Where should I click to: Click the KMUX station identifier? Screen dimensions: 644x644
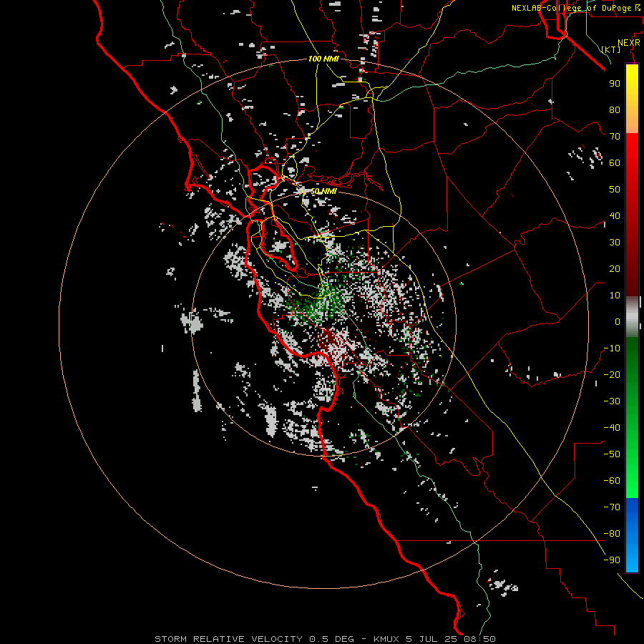click(386, 639)
